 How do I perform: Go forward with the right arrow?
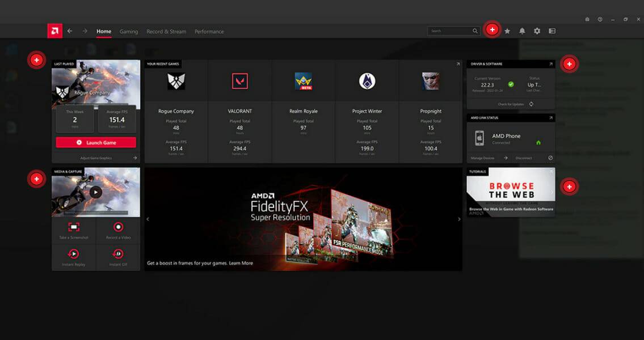[x=85, y=31]
